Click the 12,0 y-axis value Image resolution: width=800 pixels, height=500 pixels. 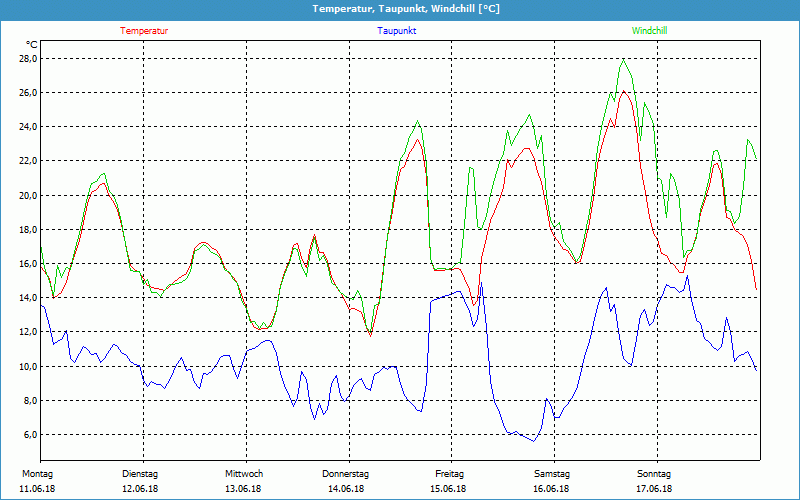point(28,332)
